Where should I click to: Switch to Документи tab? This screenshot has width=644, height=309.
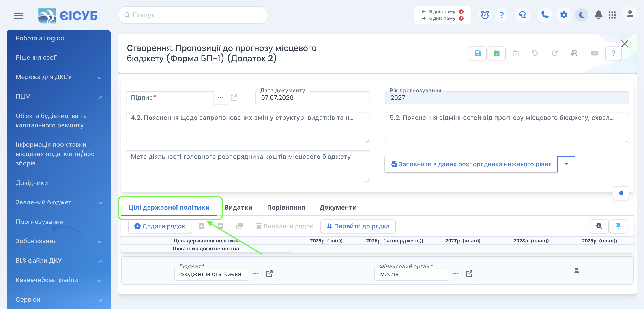pos(338,208)
